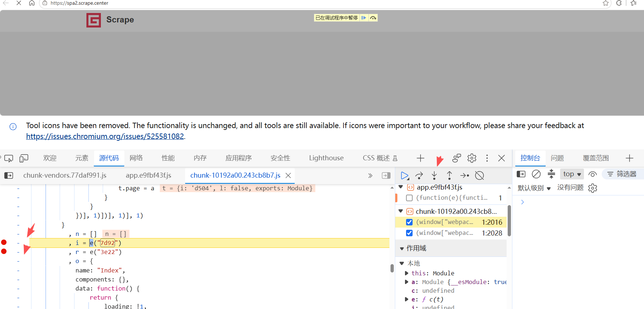Select the chunk-vendors.77daf991.js file tab
The width and height of the screenshot is (644, 309).
pyautogui.click(x=65, y=175)
